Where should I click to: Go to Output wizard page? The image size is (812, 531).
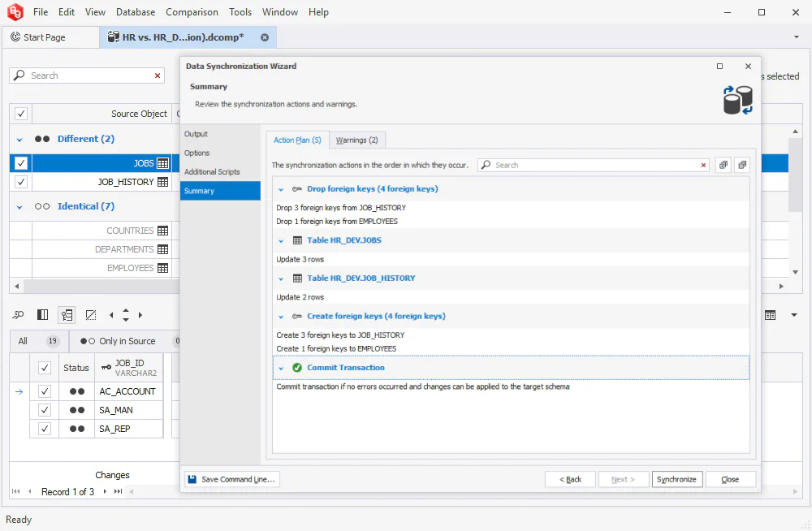[220, 134]
